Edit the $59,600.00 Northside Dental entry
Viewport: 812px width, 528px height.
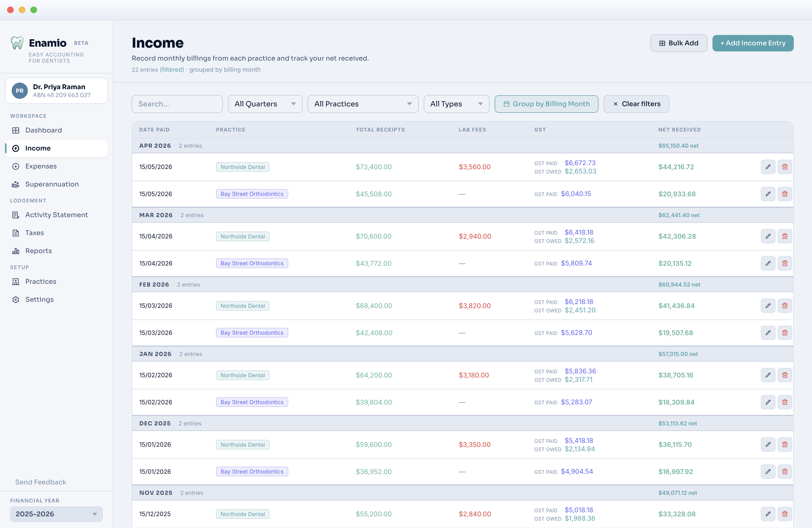[768, 444]
